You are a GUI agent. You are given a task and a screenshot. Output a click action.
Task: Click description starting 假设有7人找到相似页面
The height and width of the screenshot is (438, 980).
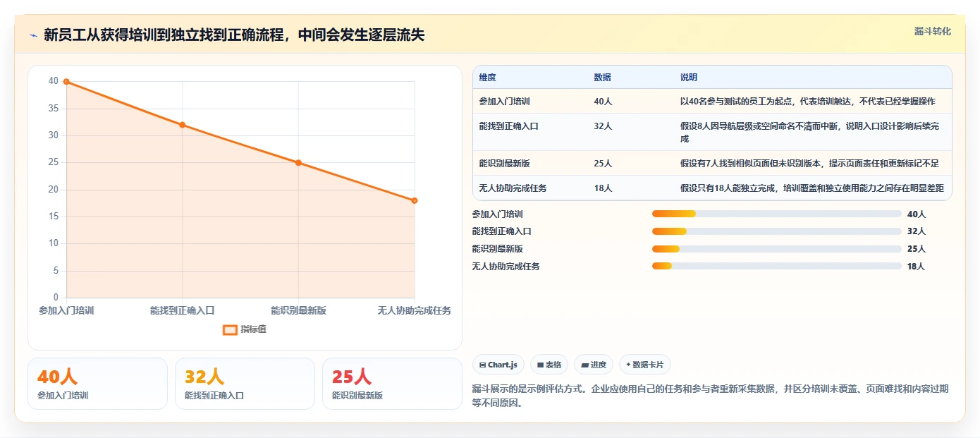click(x=809, y=163)
